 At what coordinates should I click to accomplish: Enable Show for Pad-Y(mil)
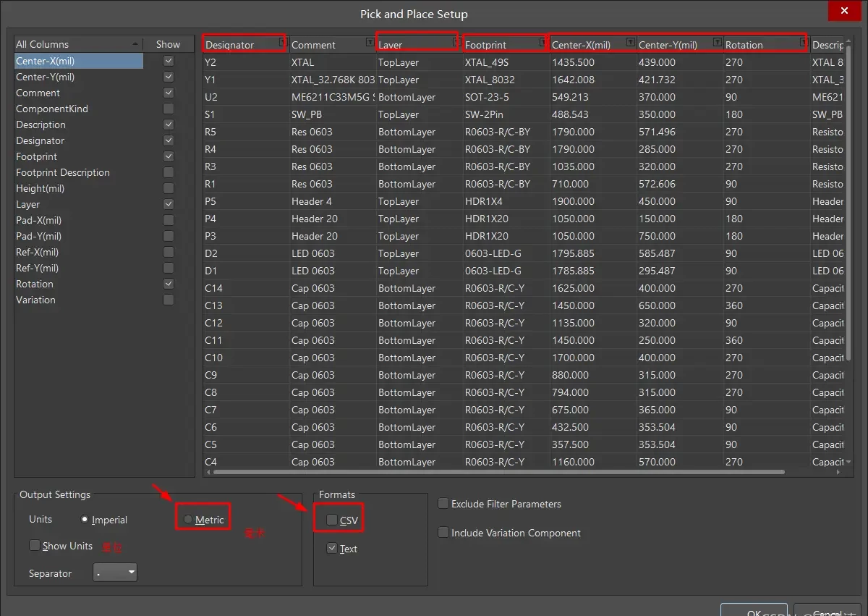pyautogui.click(x=169, y=236)
